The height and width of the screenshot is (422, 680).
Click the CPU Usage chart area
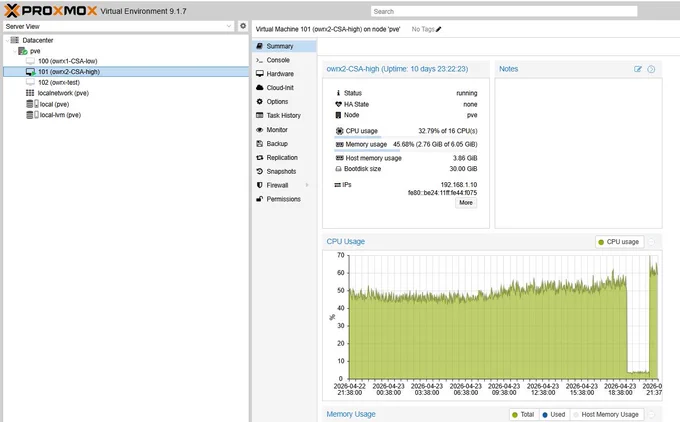(x=503, y=317)
